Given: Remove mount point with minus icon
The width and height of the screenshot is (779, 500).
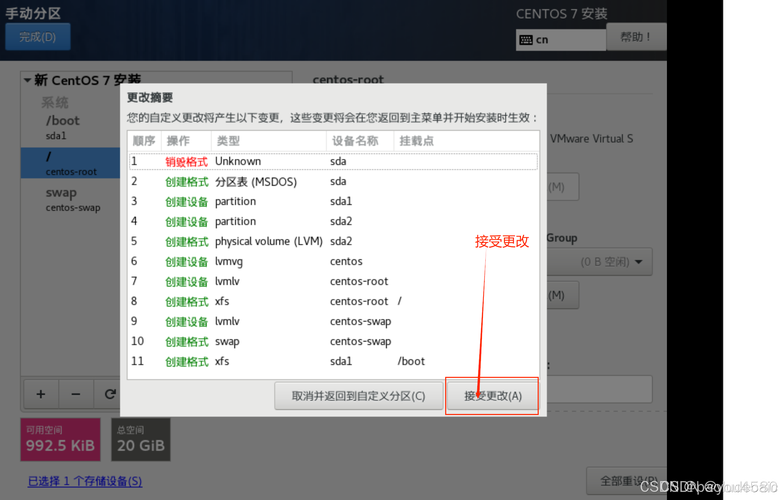Looking at the screenshot, I should pos(76,394).
